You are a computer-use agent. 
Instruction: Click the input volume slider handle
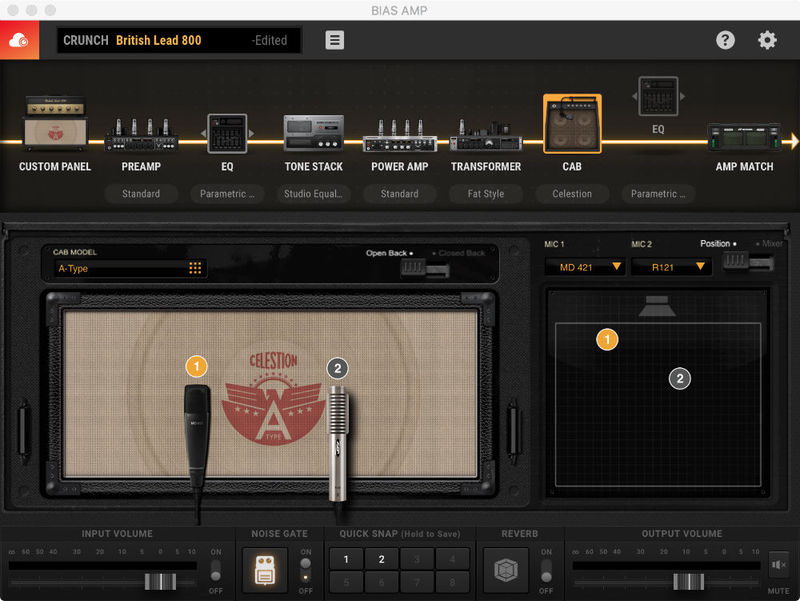click(160, 582)
